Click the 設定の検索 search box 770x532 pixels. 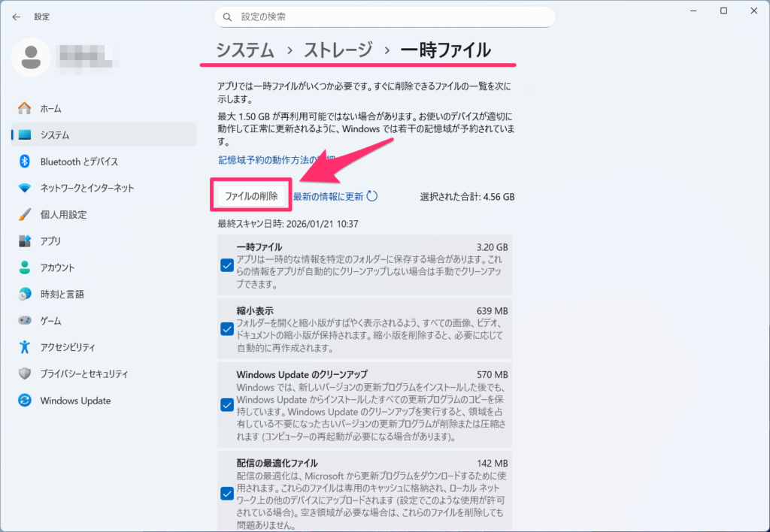pos(385,17)
